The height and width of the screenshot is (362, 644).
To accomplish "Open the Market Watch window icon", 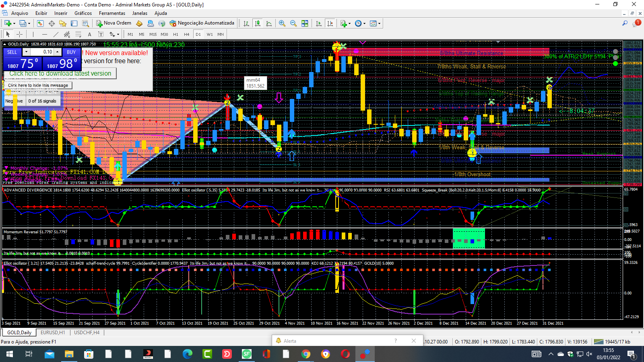I will (x=41, y=23).
